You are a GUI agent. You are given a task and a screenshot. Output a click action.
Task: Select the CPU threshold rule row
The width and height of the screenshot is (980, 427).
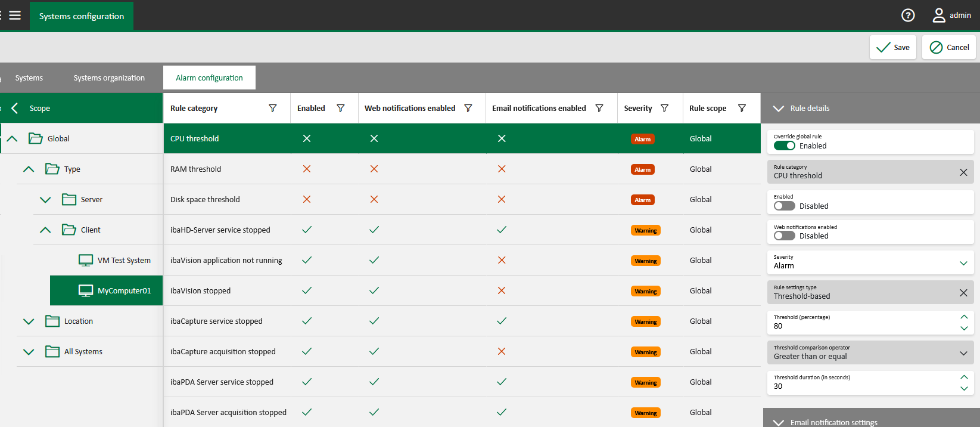point(462,138)
